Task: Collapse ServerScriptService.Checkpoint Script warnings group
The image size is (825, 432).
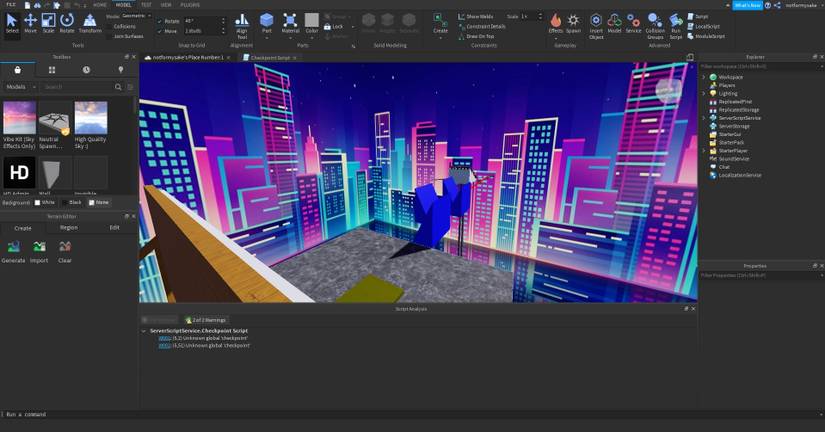Action: coord(144,331)
